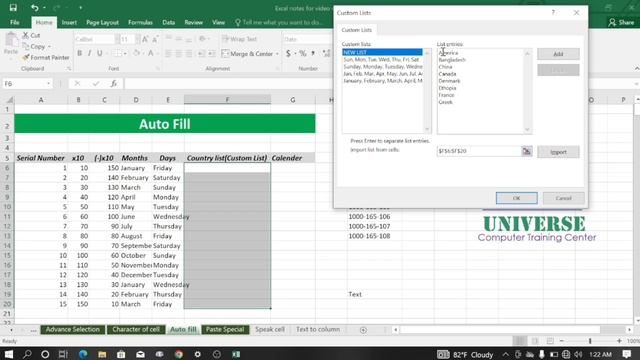The height and width of the screenshot is (360, 640).
Task: Click the Copy icon in Clipboard group
Action: 26,47
